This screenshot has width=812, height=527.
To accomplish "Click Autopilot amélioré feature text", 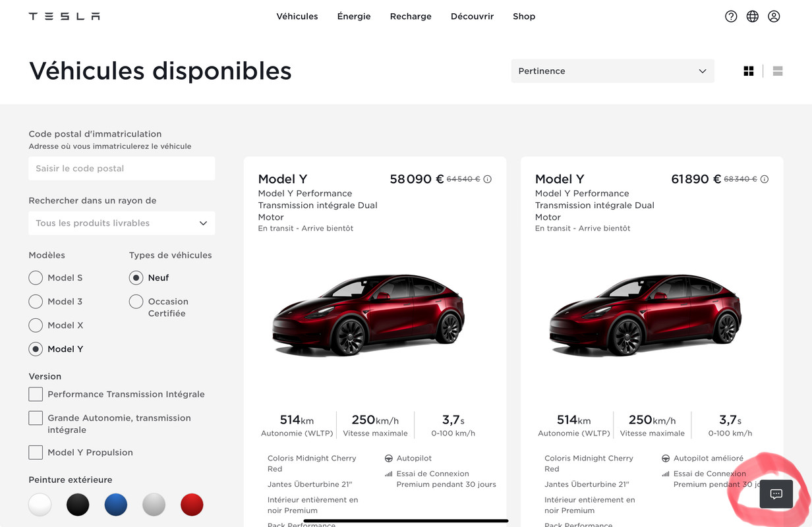I will tap(709, 458).
